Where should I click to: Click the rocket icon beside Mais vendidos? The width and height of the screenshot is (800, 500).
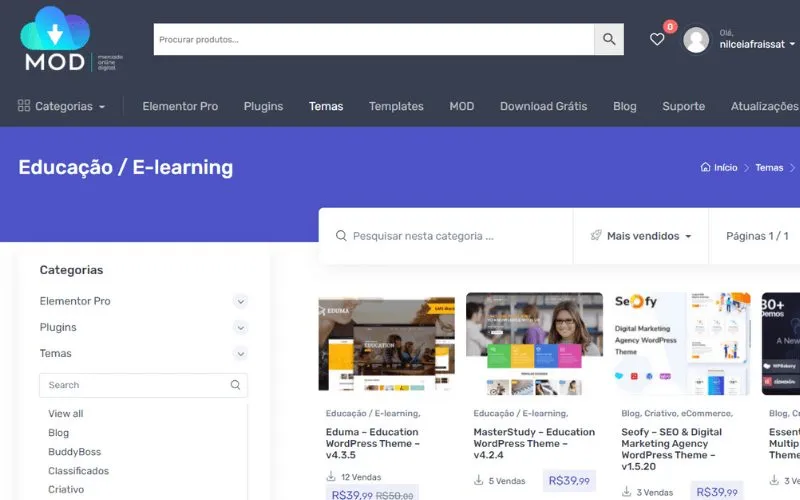pyautogui.click(x=595, y=235)
